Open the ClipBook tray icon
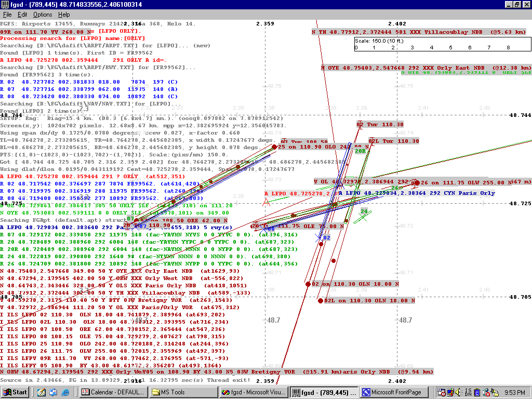The height and width of the screenshot is (399, 532). 476,392
